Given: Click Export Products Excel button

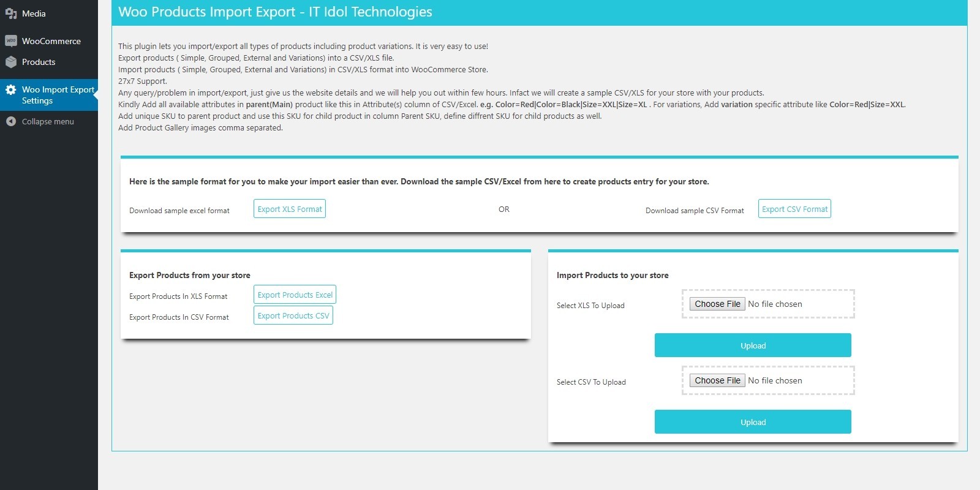Looking at the screenshot, I should [x=295, y=295].
